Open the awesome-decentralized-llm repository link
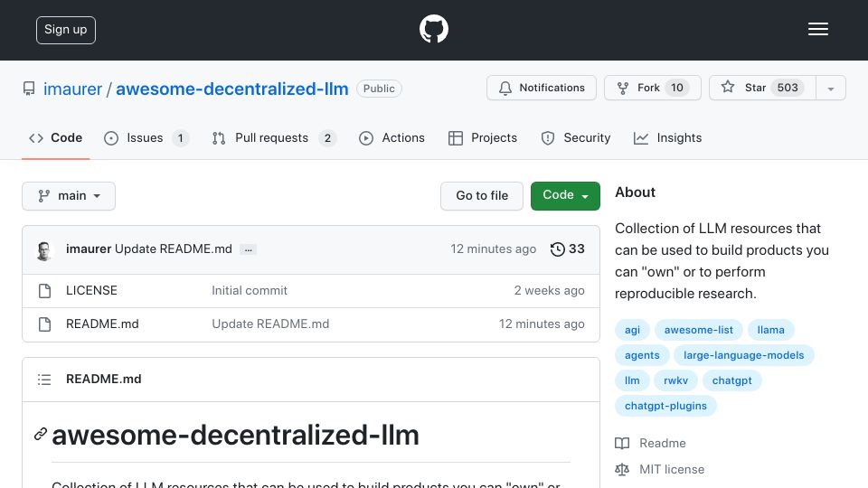This screenshot has width=868, height=488. [x=232, y=89]
